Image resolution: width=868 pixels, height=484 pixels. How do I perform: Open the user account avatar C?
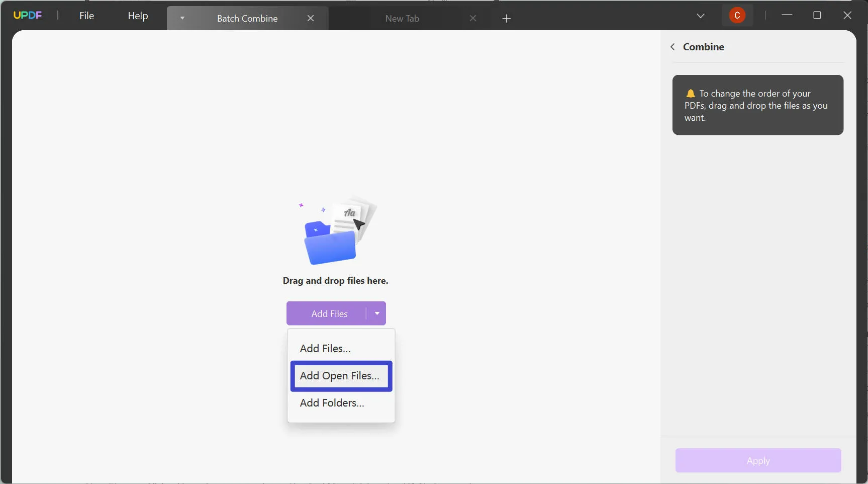(x=737, y=15)
